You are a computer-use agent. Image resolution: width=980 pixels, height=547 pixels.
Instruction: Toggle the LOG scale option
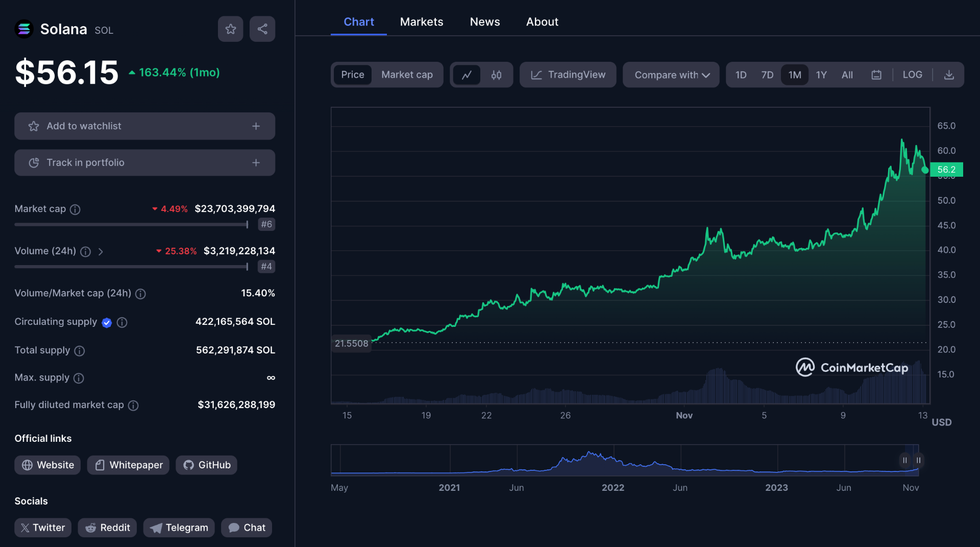click(x=912, y=75)
